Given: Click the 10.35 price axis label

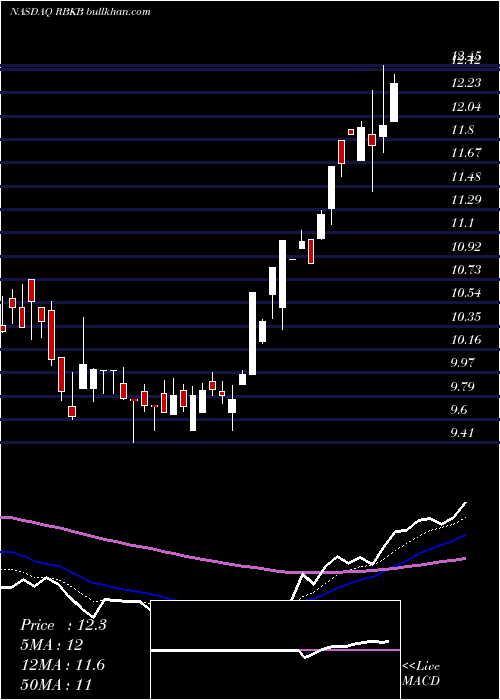Looking at the screenshot, I should [466, 317].
